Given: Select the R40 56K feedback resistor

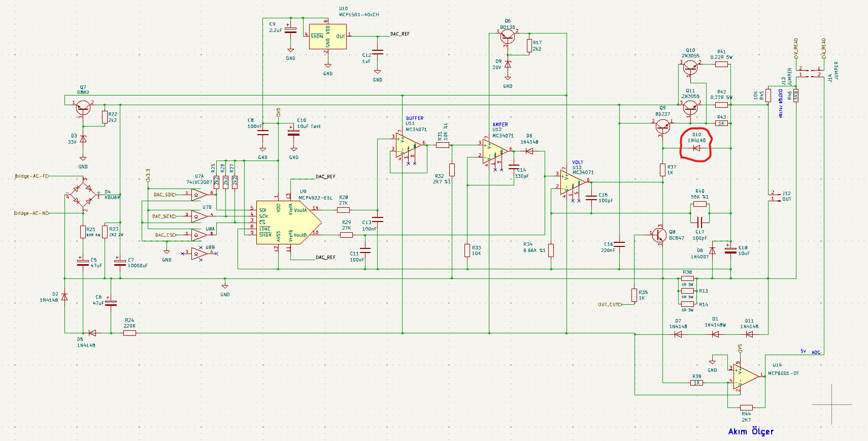Looking at the screenshot, I should [700, 204].
